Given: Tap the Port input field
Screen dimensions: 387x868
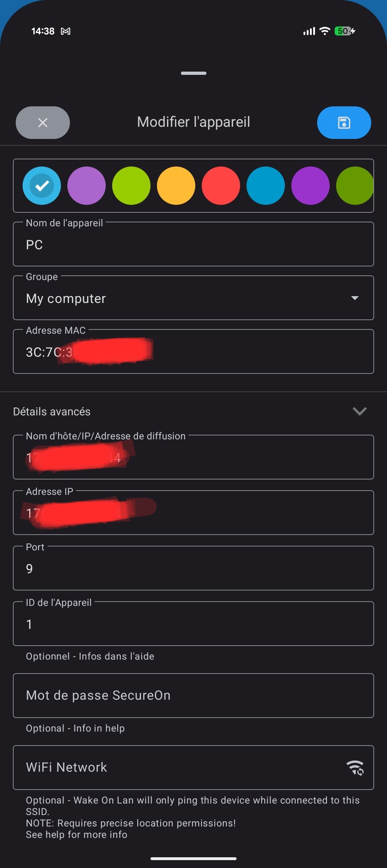Looking at the screenshot, I should coord(193,568).
